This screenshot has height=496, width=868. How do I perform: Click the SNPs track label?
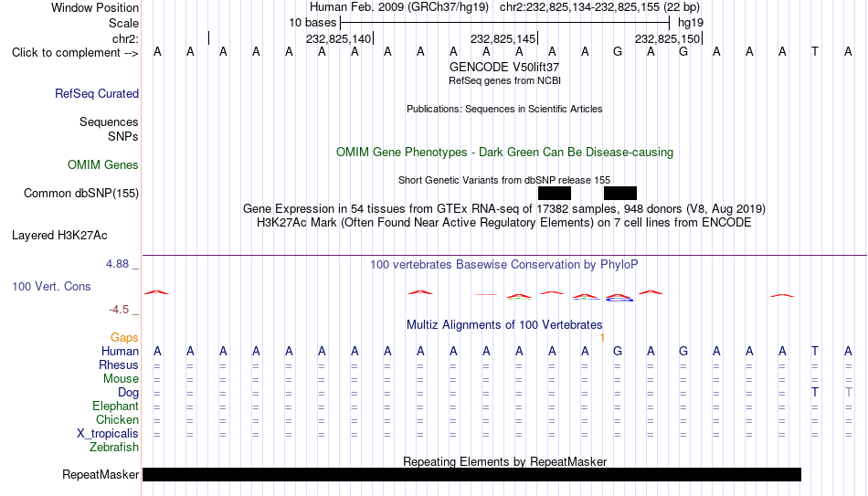(123, 136)
